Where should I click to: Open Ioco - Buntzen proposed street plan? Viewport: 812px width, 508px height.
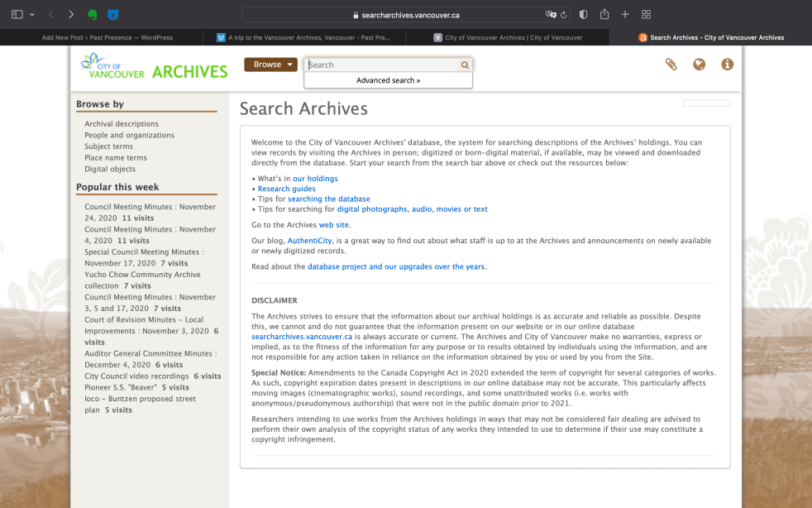tap(141, 405)
